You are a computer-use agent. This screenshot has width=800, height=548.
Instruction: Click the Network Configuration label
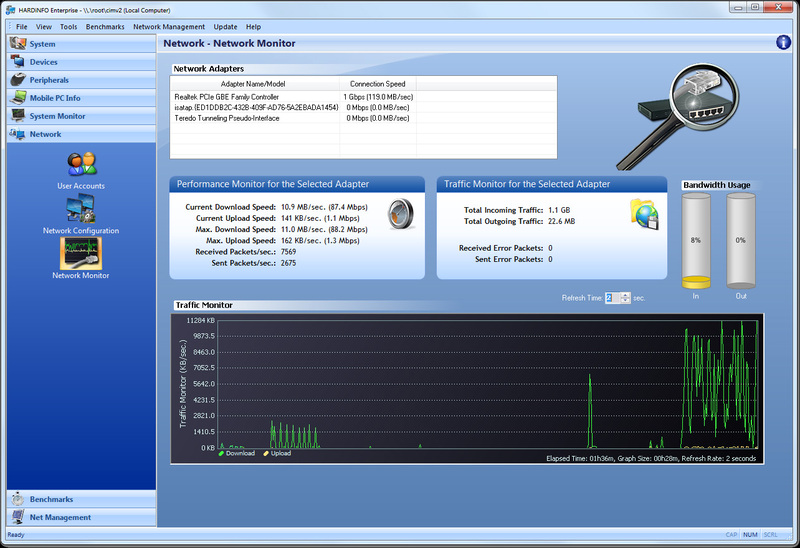(x=81, y=231)
